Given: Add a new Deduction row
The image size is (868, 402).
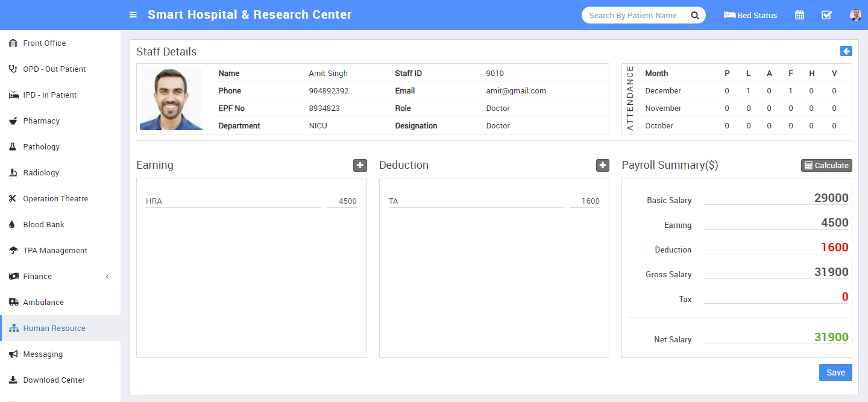Looking at the screenshot, I should pos(603,165).
